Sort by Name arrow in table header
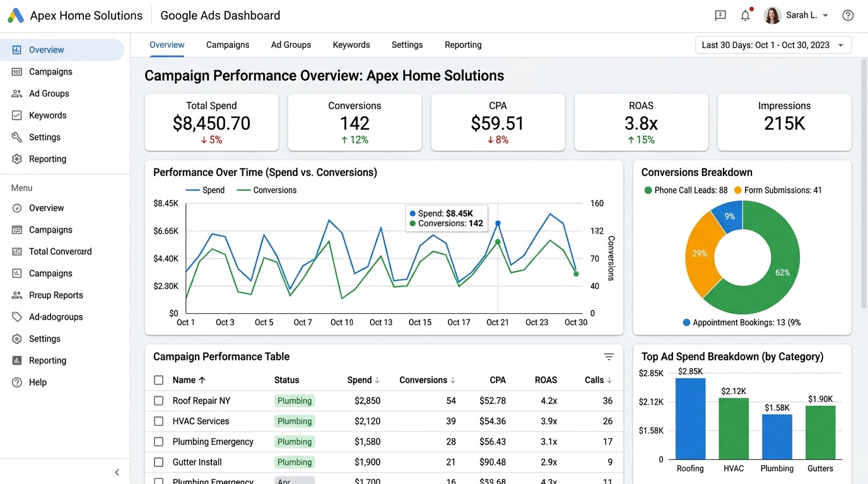The image size is (868, 484). point(202,380)
